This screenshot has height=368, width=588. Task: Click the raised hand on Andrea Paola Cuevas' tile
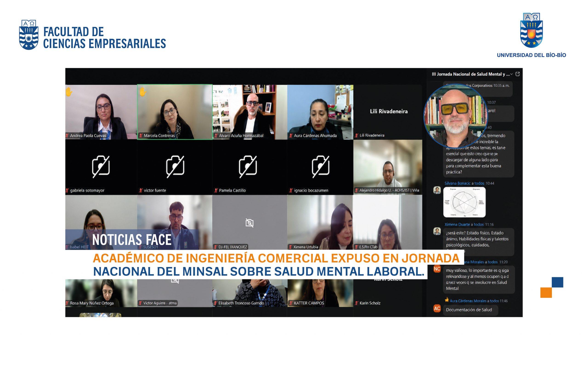(x=69, y=92)
